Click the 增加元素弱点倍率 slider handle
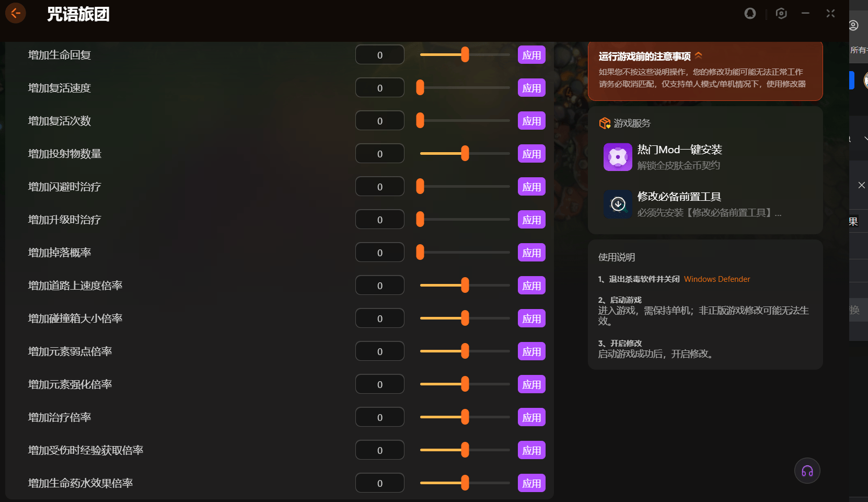Image resolution: width=868 pixels, height=502 pixels. point(465,351)
